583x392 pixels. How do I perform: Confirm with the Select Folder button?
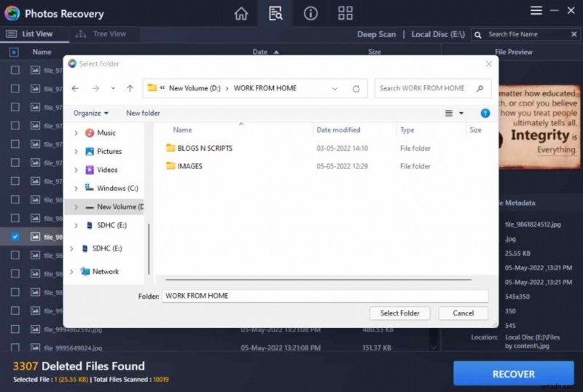click(399, 313)
